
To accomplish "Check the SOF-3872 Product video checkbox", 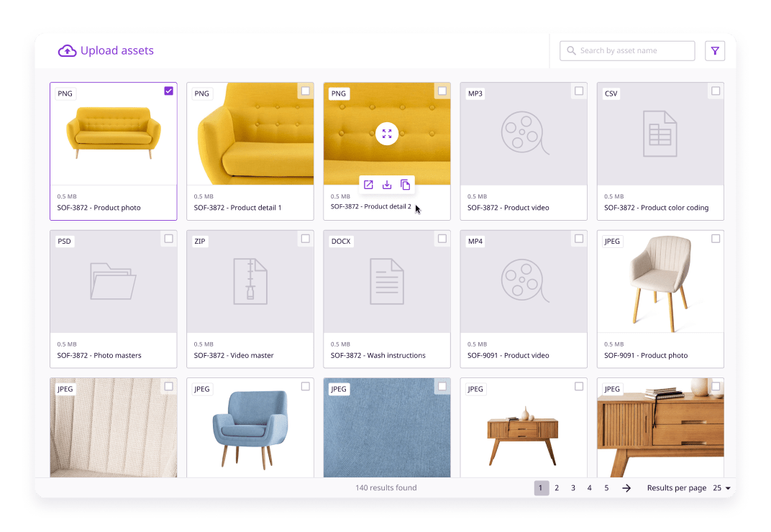I will point(579,91).
